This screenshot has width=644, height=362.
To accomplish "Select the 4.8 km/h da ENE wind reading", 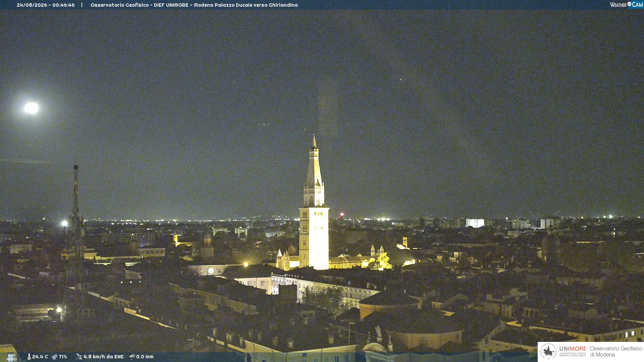I will pyautogui.click(x=103, y=357).
